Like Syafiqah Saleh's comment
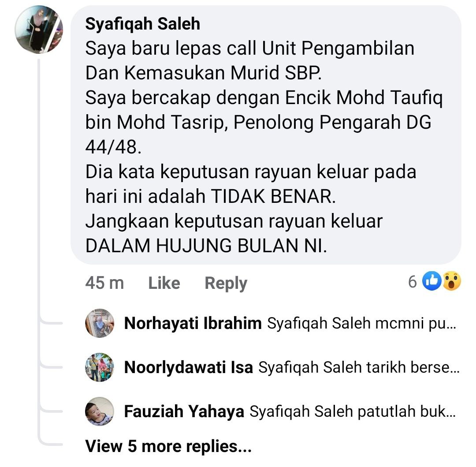Screen dimensions: 476x467 coord(164,283)
